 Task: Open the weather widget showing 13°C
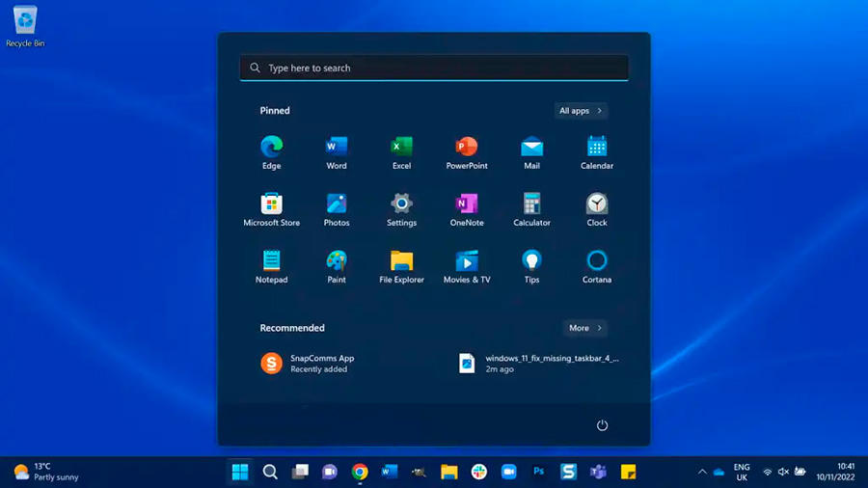46,472
